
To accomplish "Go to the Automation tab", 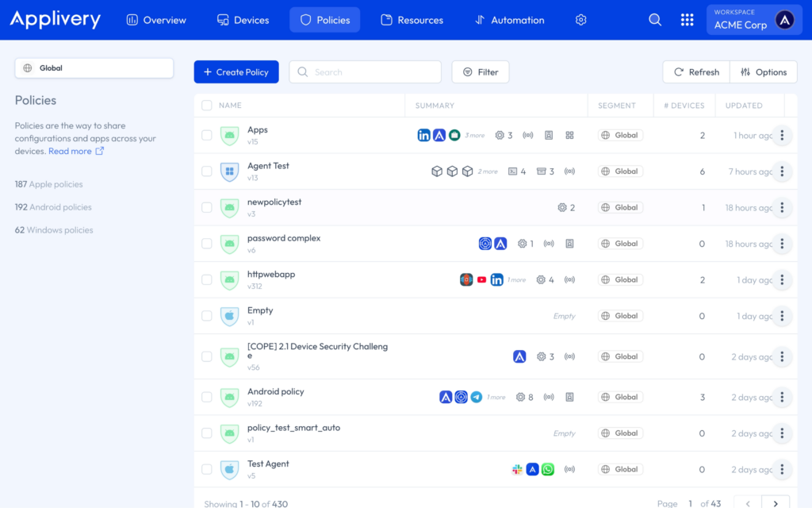I will coord(509,20).
